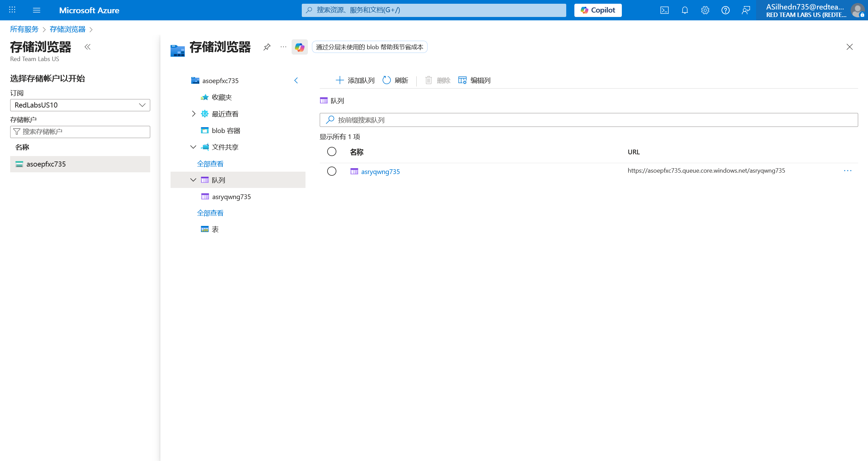The height and width of the screenshot is (461, 868).
Task: Click the Copilot icon beside title
Action: pos(299,47)
